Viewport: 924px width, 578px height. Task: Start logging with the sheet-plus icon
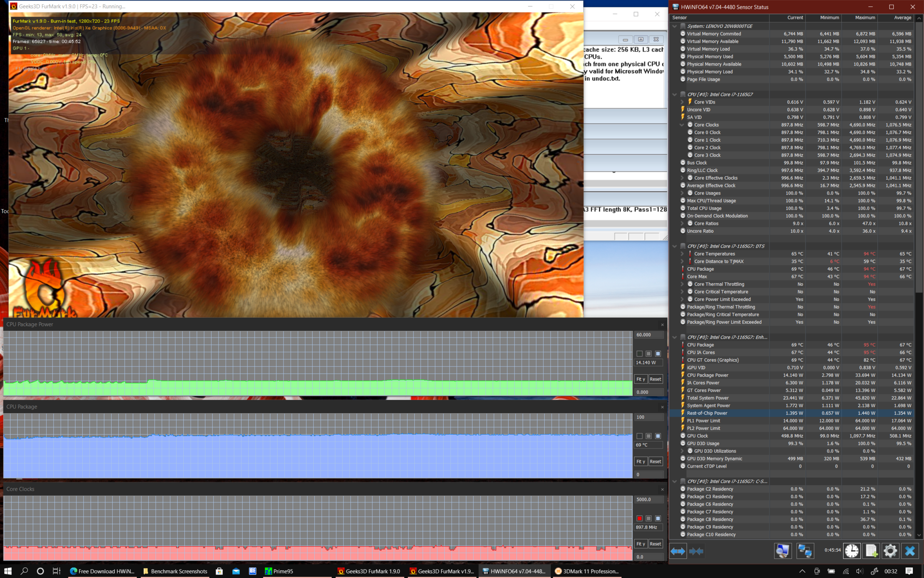pyautogui.click(x=871, y=551)
